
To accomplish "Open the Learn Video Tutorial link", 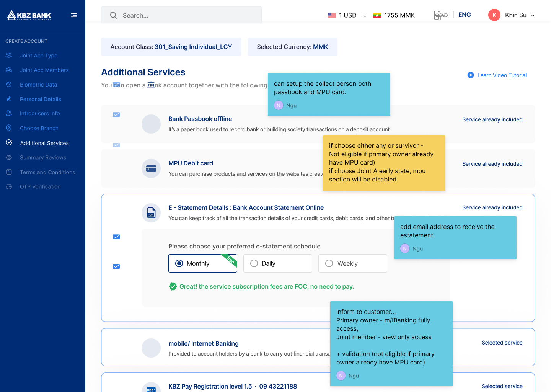I will point(502,75).
